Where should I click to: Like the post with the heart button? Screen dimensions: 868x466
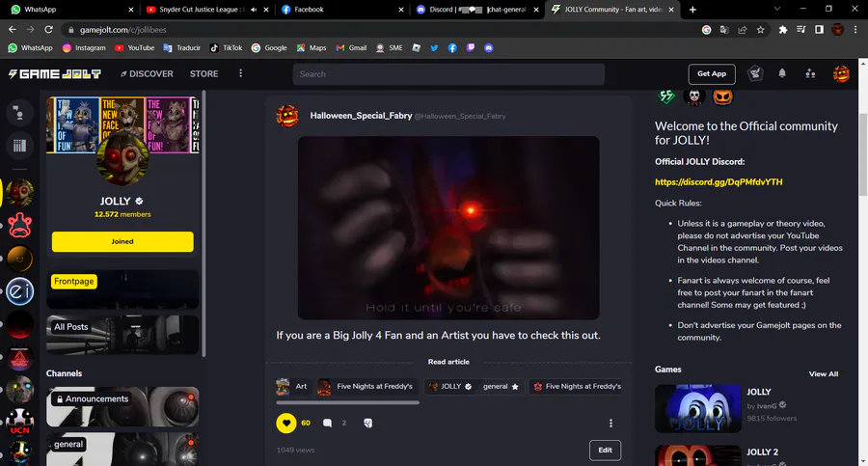pos(286,423)
